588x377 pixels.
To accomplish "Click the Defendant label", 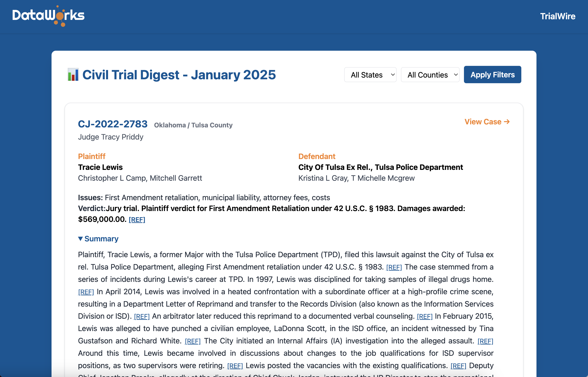I will pos(317,156).
